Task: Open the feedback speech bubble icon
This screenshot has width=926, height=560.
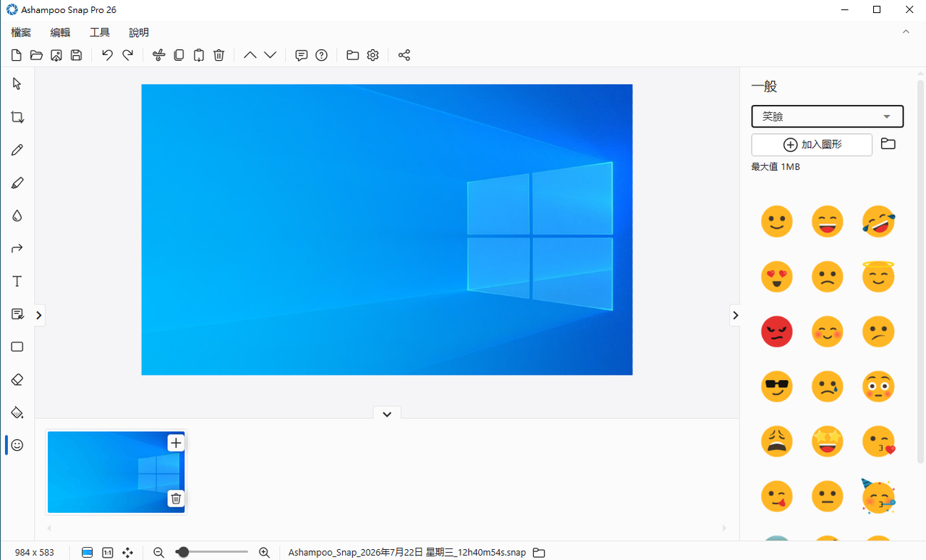Action: point(302,55)
